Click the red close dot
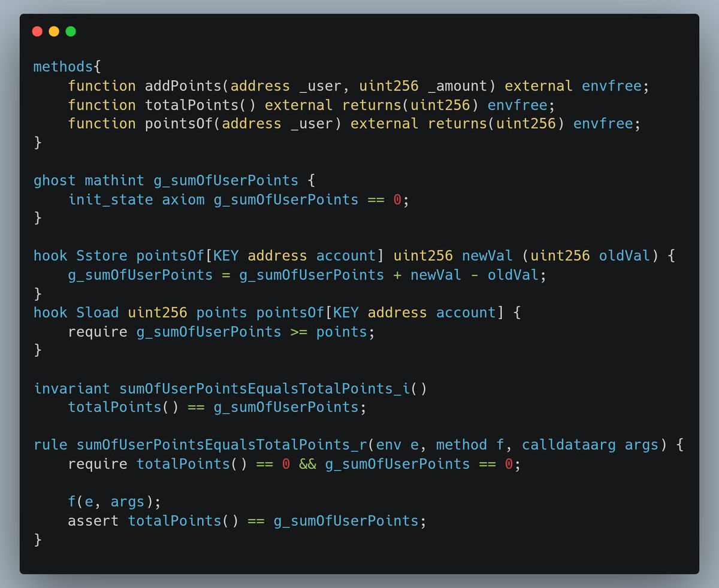Image resolution: width=719 pixels, height=588 pixels. 37,31
